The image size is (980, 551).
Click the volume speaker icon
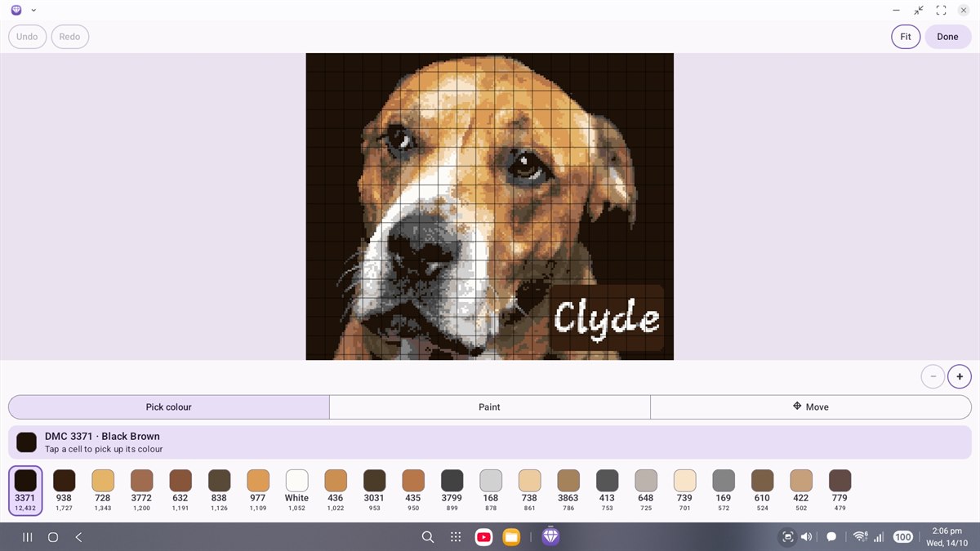coord(806,537)
